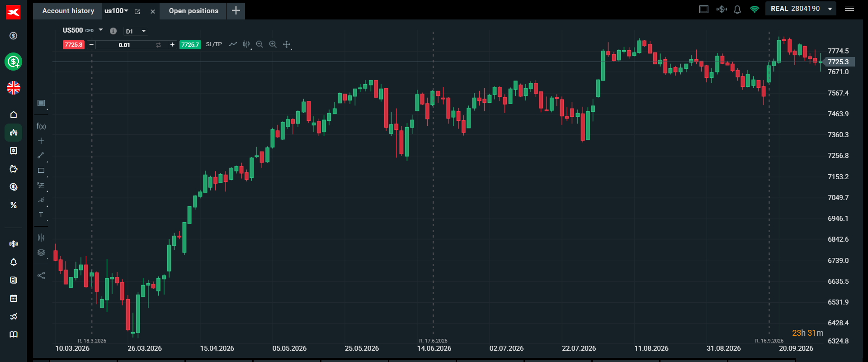This screenshot has width=868, height=362.
Task: Change language via the UK flag
Action: pyautogui.click(x=14, y=88)
